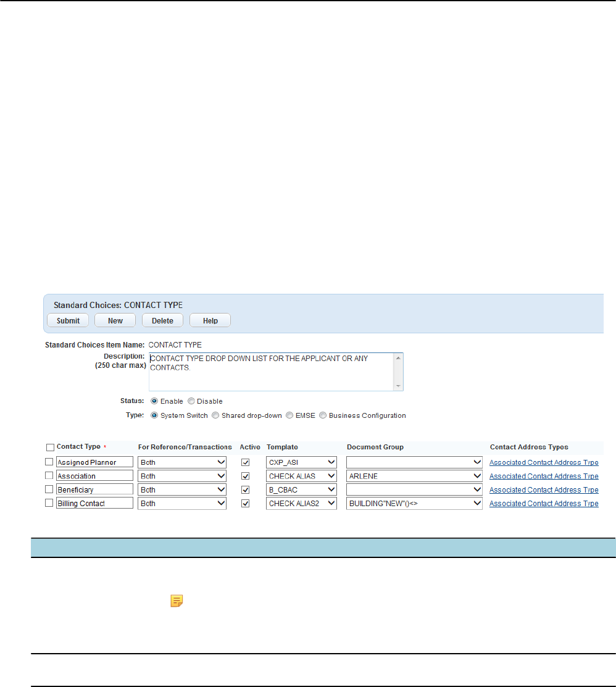616x687 pixels.
Task: Tick the select-all Contact Type header checkbox
Action: coord(50,448)
